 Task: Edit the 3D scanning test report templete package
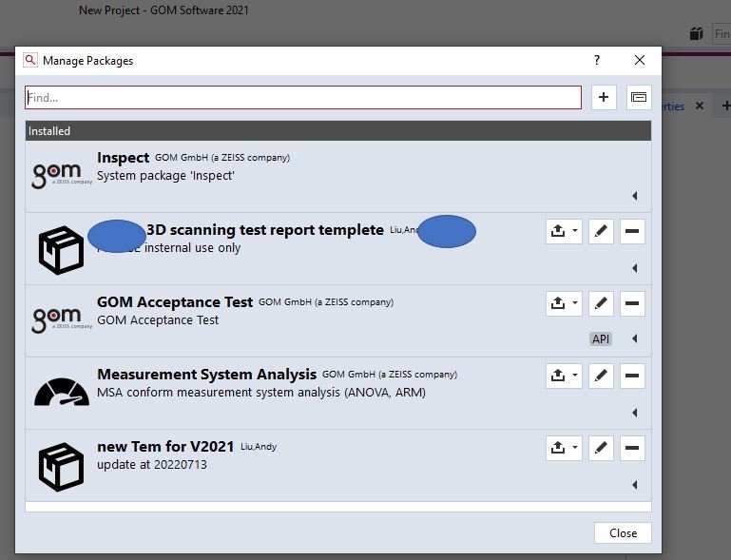(x=601, y=231)
